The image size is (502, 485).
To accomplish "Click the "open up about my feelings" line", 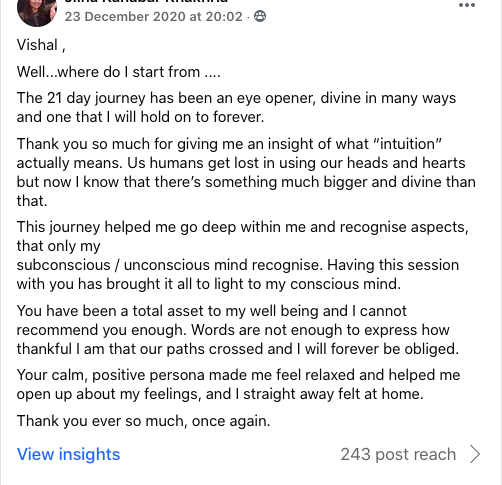I will click(220, 394).
